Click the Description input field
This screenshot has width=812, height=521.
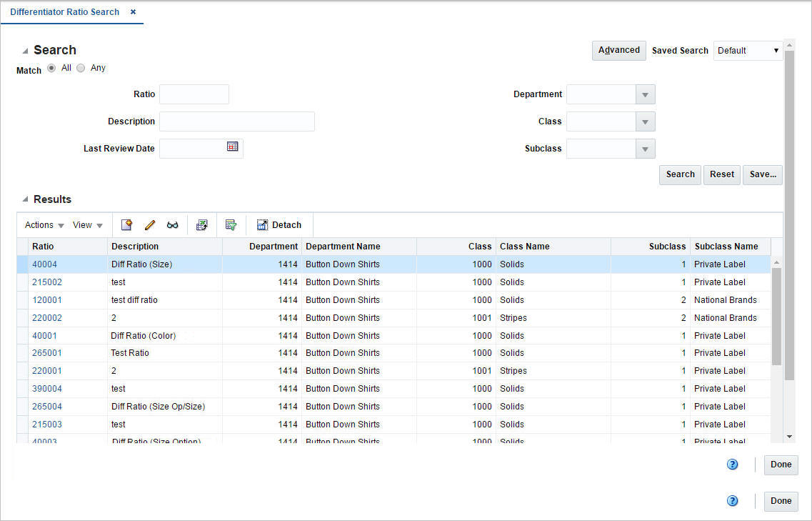coord(236,121)
